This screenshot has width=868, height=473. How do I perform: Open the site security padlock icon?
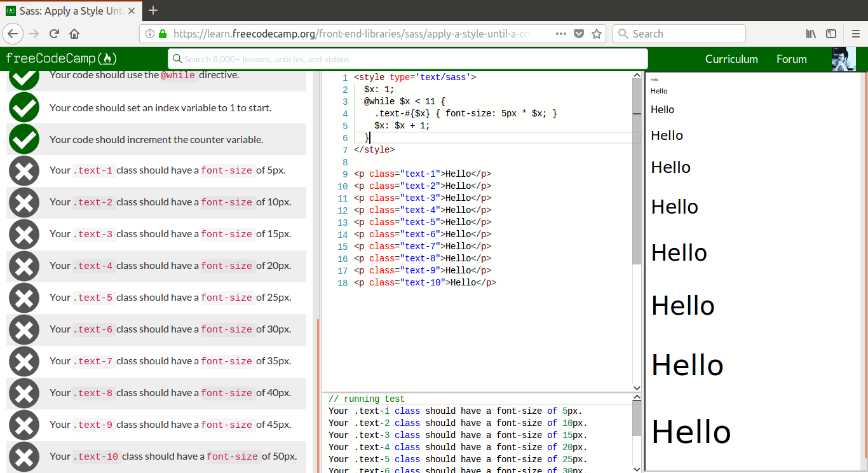pyautogui.click(x=163, y=34)
